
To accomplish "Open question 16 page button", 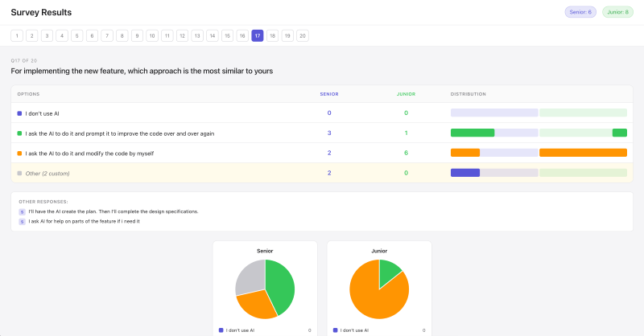I will click(x=242, y=35).
